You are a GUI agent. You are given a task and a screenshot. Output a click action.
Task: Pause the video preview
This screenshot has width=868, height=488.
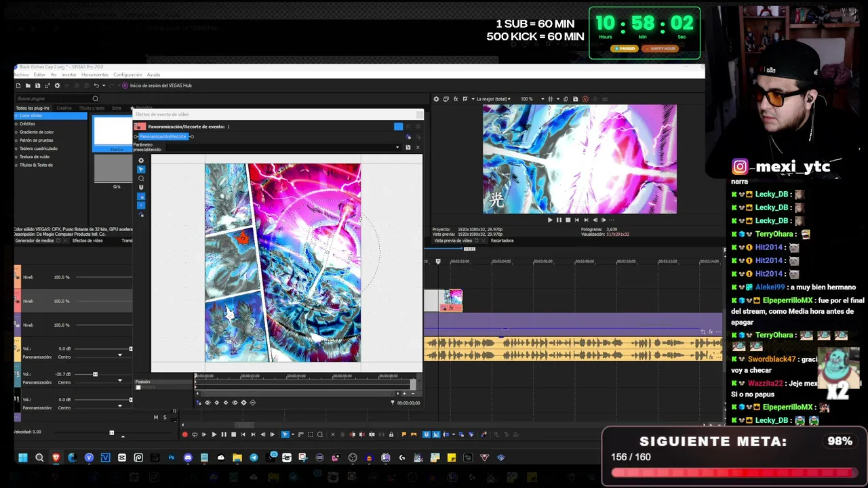coord(559,220)
